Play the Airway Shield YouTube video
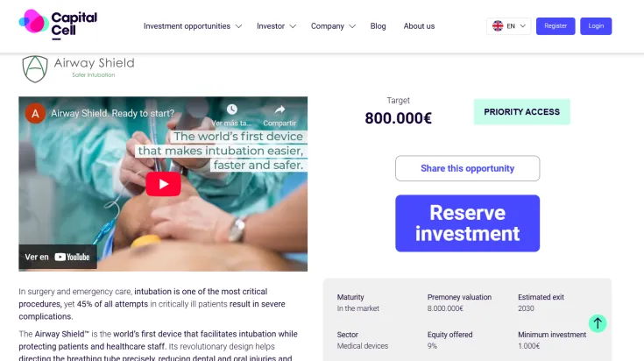 (163, 184)
